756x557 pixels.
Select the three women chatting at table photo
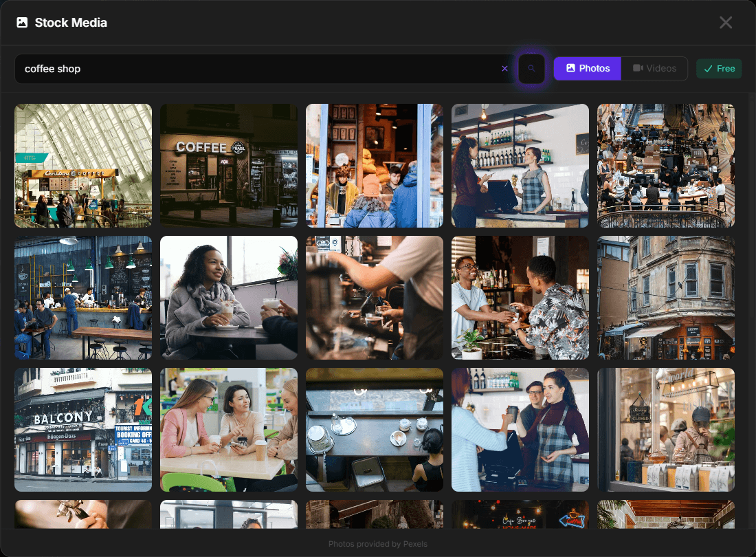[229, 430]
